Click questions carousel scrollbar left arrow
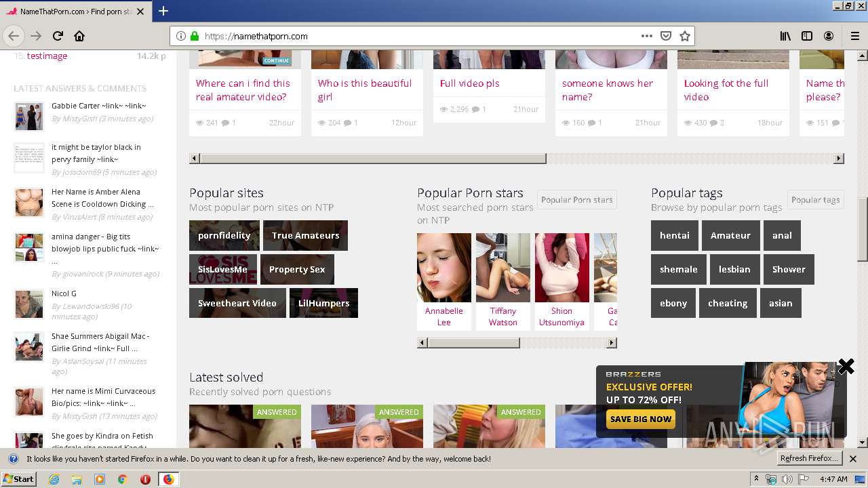868x488 pixels. (x=195, y=159)
